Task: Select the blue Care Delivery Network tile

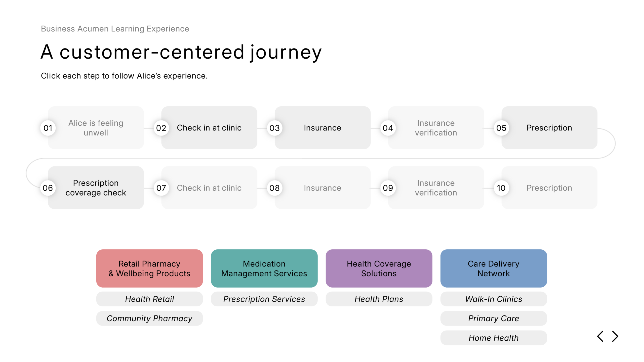Action: [x=494, y=268]
